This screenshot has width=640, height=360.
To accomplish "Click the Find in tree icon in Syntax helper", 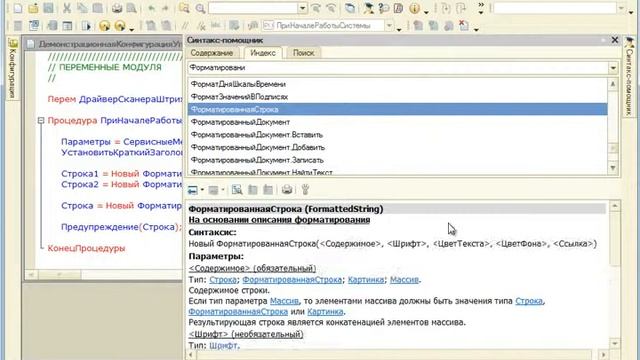I will 237,189.
